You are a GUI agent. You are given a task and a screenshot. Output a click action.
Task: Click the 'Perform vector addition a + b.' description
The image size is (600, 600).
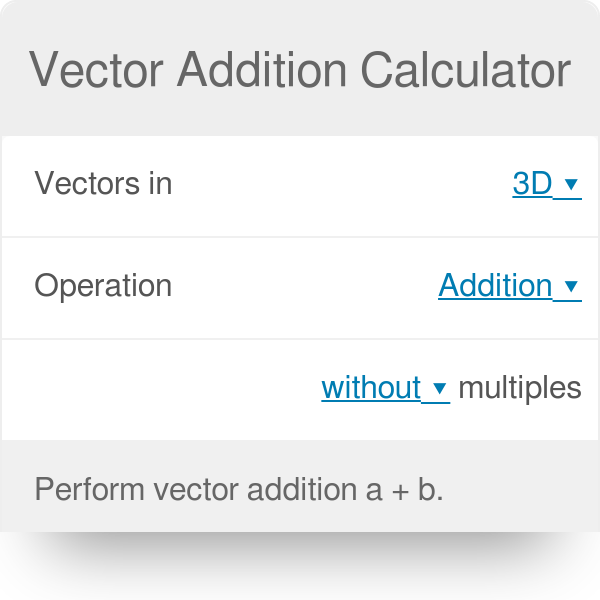pos(238,490)
